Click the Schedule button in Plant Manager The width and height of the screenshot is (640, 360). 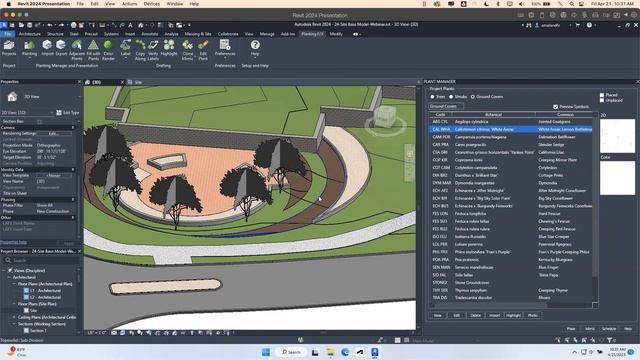pos(609,329)
